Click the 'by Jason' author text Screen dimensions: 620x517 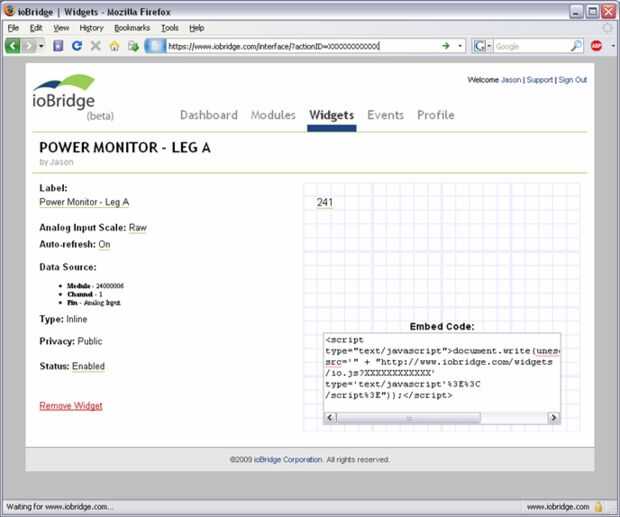pyautogui.click(x=56, y=162)
